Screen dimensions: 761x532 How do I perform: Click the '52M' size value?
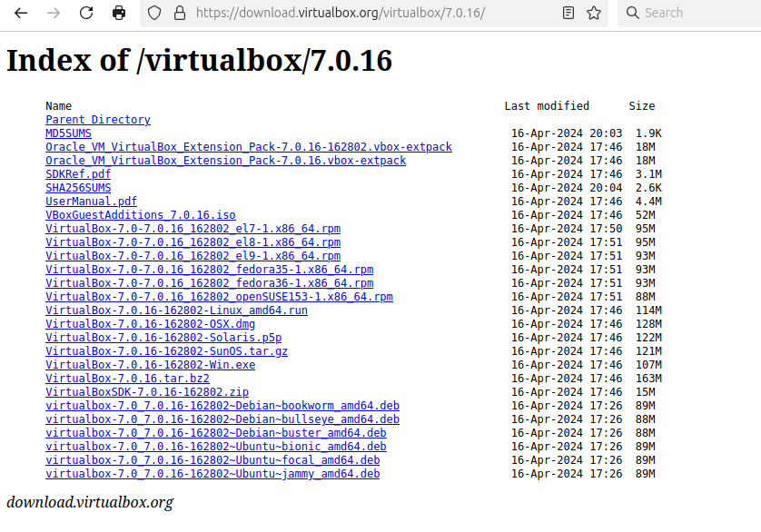(x=646, y=214)
